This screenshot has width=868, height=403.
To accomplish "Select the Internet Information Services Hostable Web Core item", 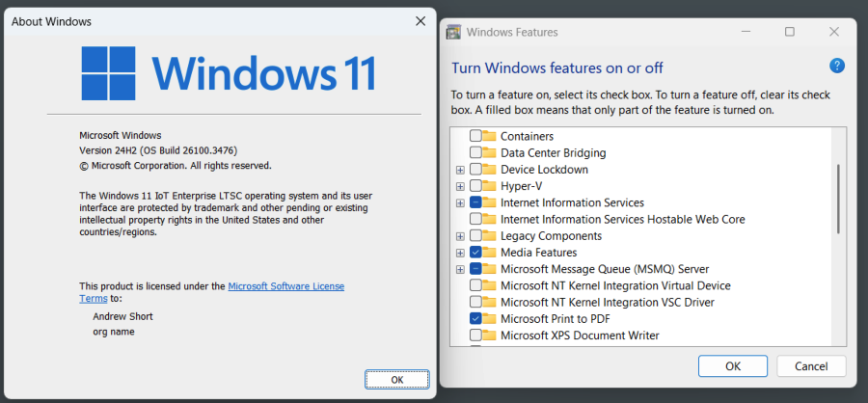I will tap(622, 219).
